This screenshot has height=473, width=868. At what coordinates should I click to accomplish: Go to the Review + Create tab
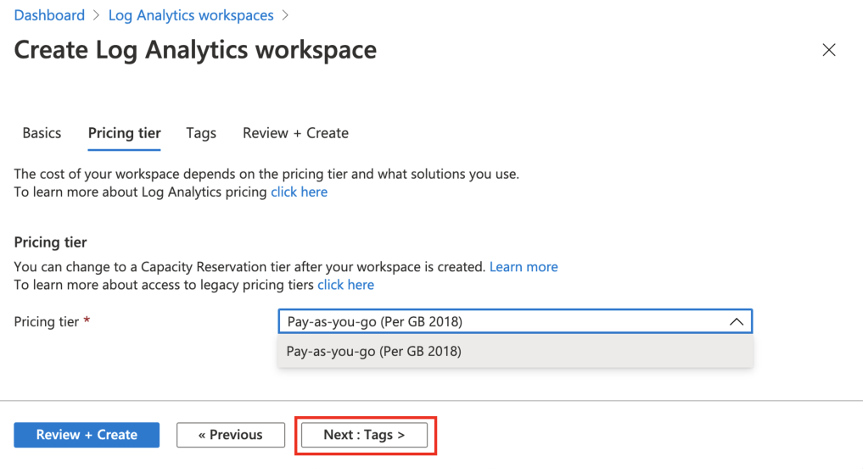[x=295, y=133]
